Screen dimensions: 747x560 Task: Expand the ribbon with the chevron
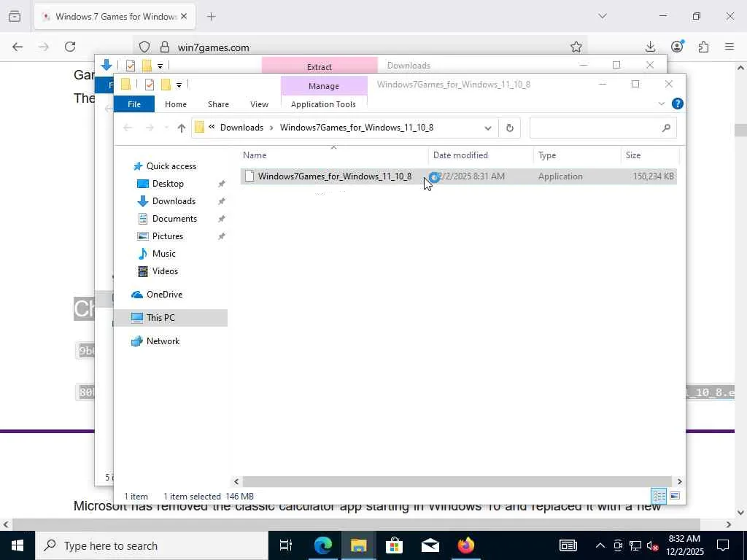pos(661,104)
